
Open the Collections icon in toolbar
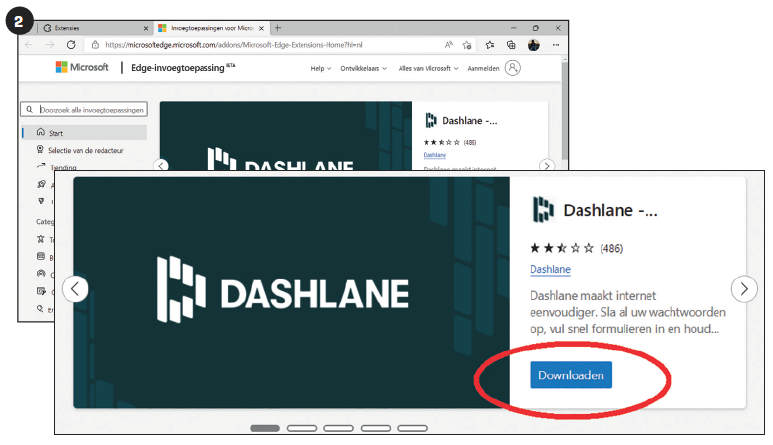click(511, 45)
